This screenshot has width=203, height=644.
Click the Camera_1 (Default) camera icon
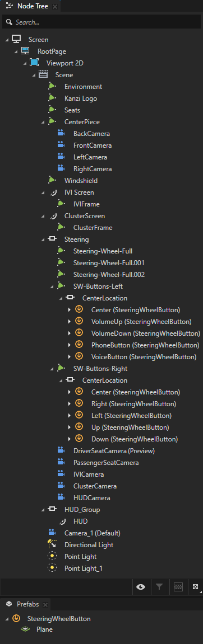(x=52, y=533)
